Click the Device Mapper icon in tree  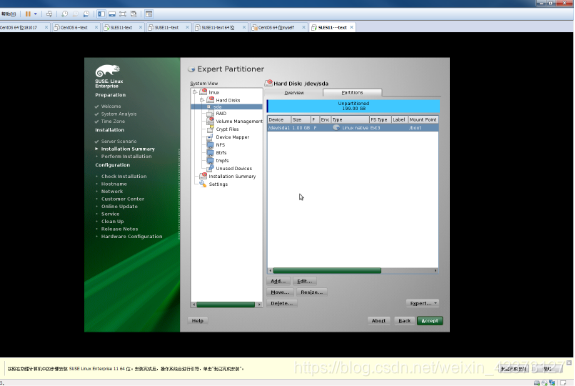click(210, 137)
